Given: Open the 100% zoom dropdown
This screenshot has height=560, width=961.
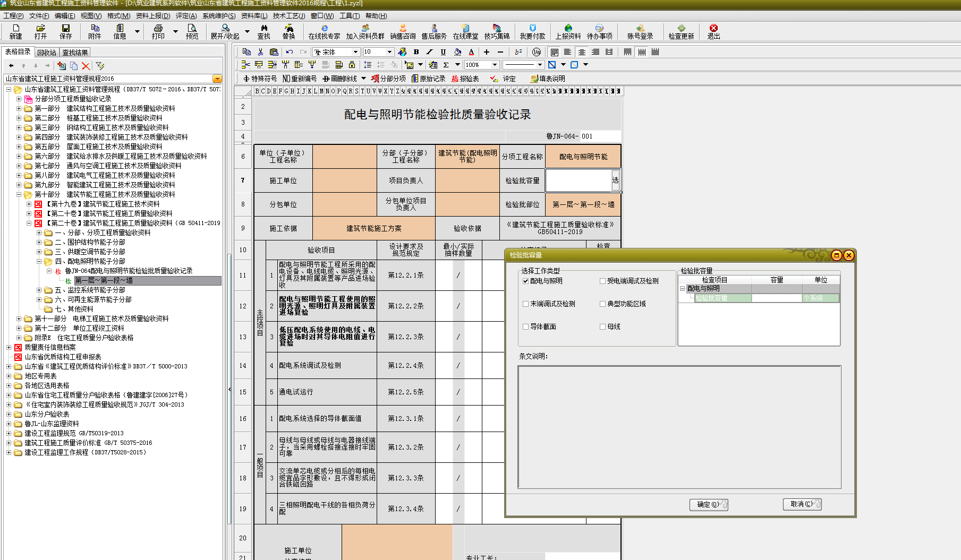Looking at the screenshot, I should 495,65.
